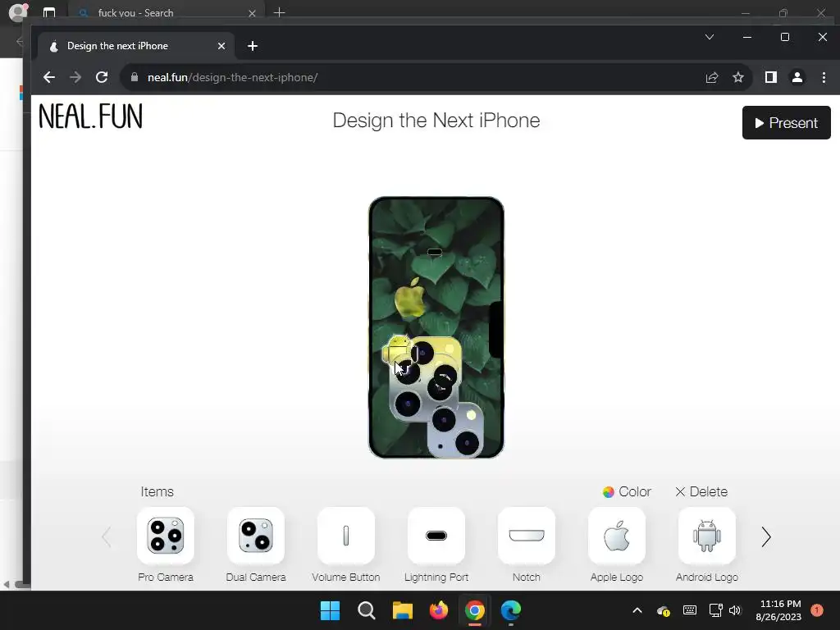Share this page icon

pos(712,77)
